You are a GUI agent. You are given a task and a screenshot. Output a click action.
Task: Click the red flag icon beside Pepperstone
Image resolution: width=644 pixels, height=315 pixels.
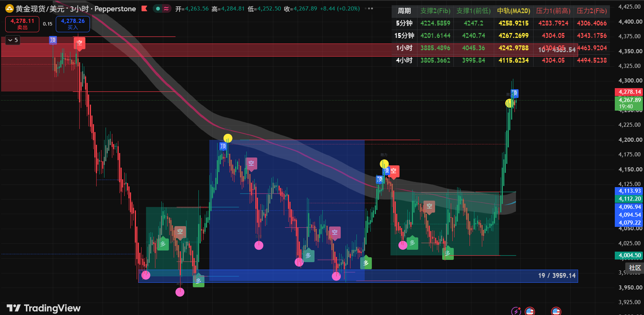pos(144,8)
